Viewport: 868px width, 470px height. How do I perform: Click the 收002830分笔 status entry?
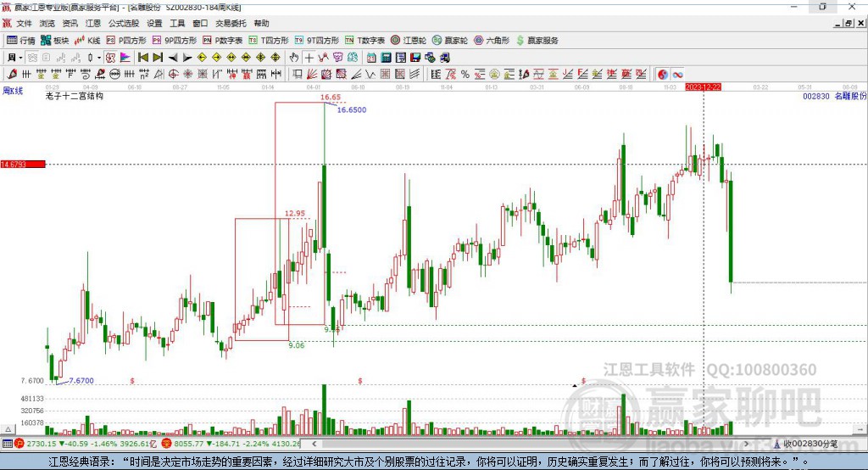coord(807,444)
